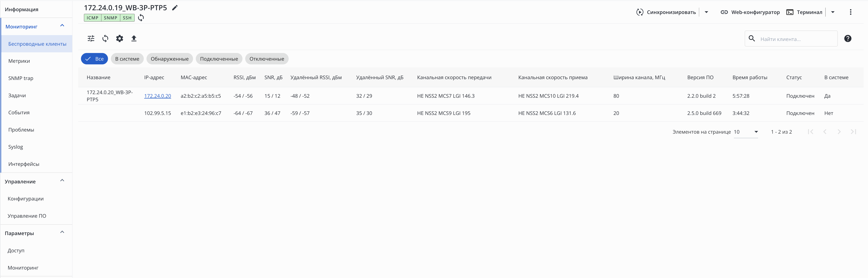
Task: Toggle the 'Подключенные' filter chip
Action: [x=219, y=59]
